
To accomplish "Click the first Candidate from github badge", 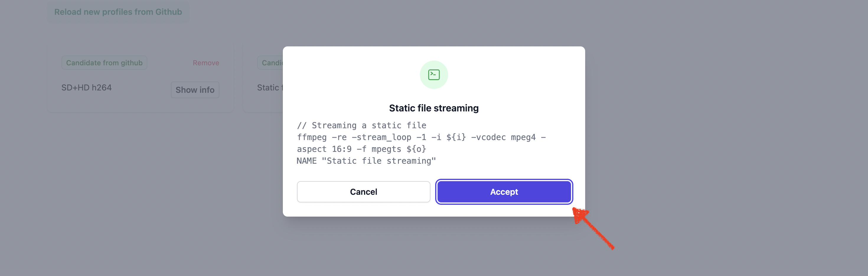I will [104, 63].
